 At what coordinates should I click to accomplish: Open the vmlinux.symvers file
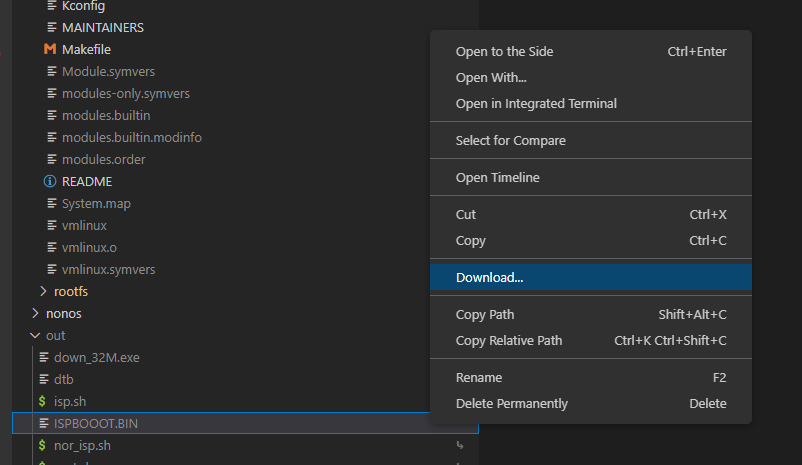pos(108,269)
